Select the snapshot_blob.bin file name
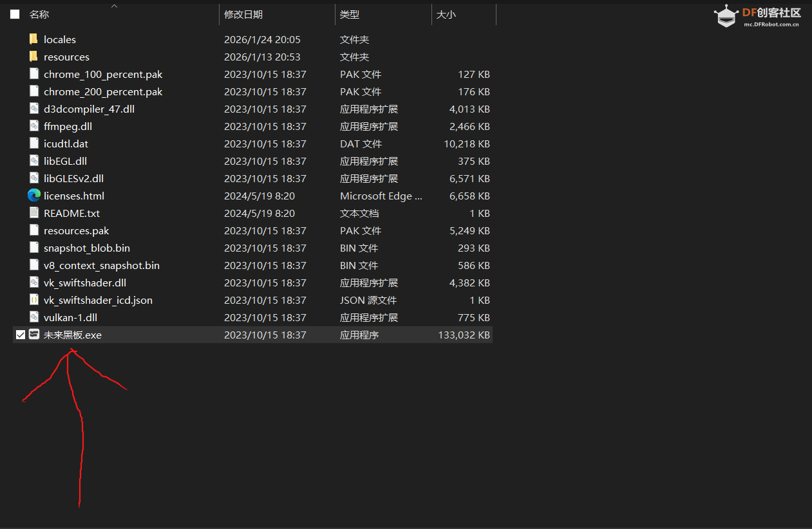 [x=87, y=248]
